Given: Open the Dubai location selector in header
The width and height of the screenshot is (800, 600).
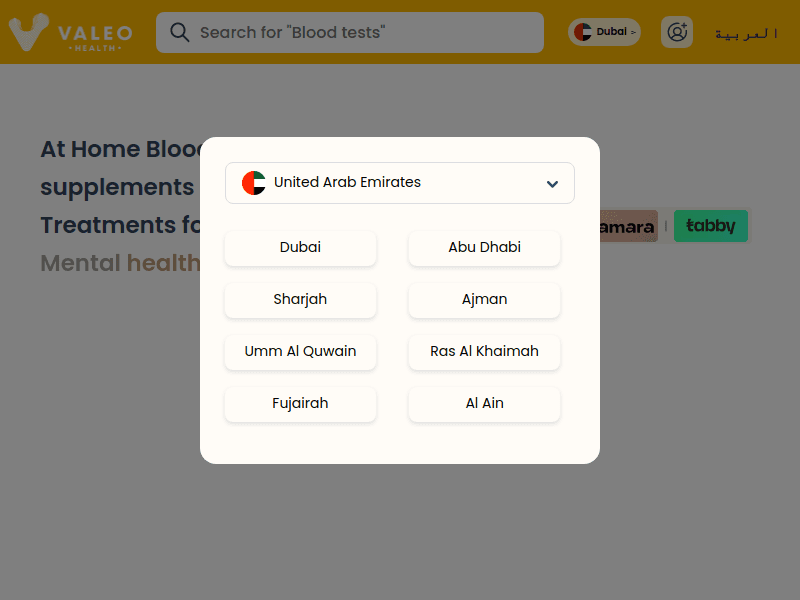Looking at the screenshot, I should coord(605,32).
